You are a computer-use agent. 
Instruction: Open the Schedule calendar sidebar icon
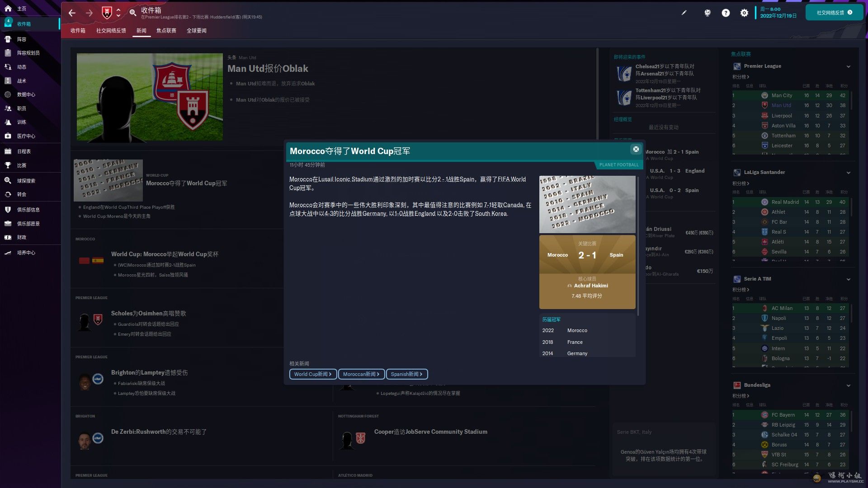click(x=8, y=151)
